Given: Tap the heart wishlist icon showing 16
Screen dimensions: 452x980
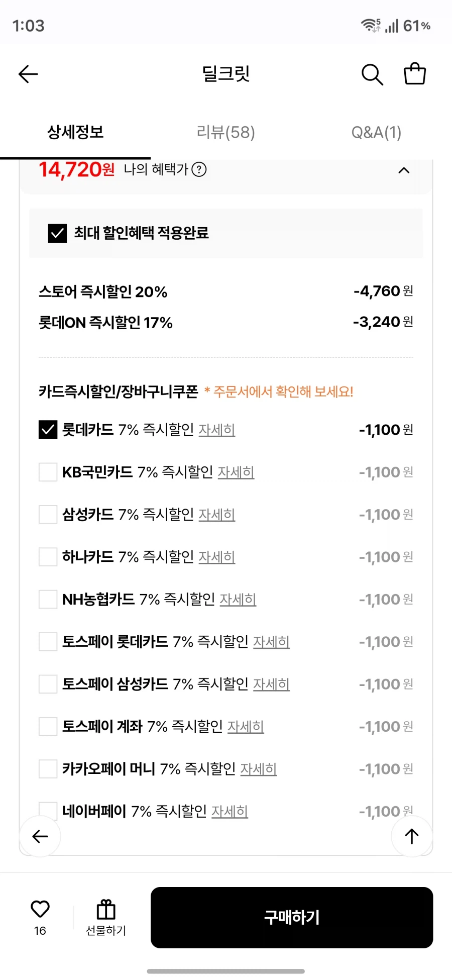Looking at the screenshot, I should [39, 909].
